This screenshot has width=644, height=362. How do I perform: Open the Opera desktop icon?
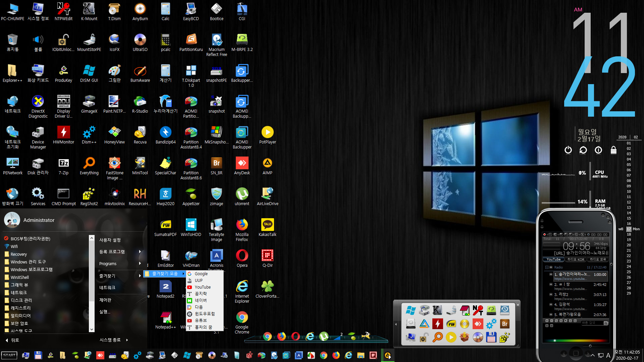coord(242,258)
